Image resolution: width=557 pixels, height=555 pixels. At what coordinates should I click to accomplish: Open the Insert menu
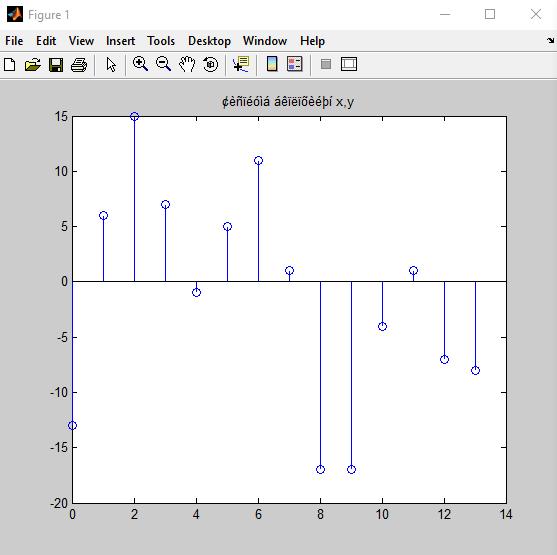(120, 41)
